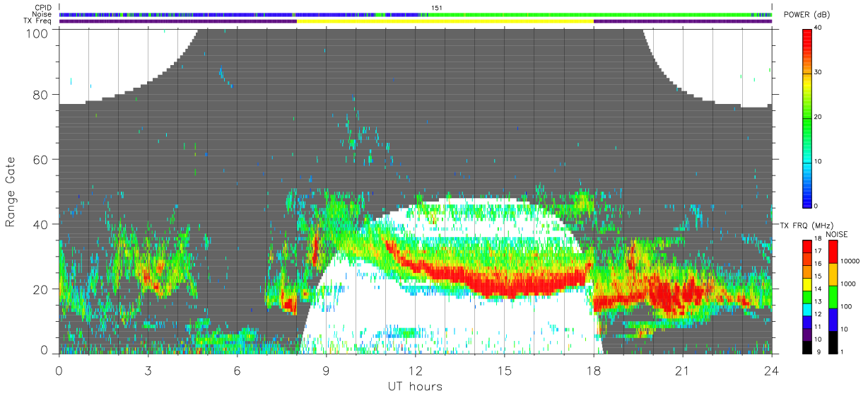Click the green middle of the POWER colorbar
868x401 pixels.
pyautogui.click(x=807, y=117)
